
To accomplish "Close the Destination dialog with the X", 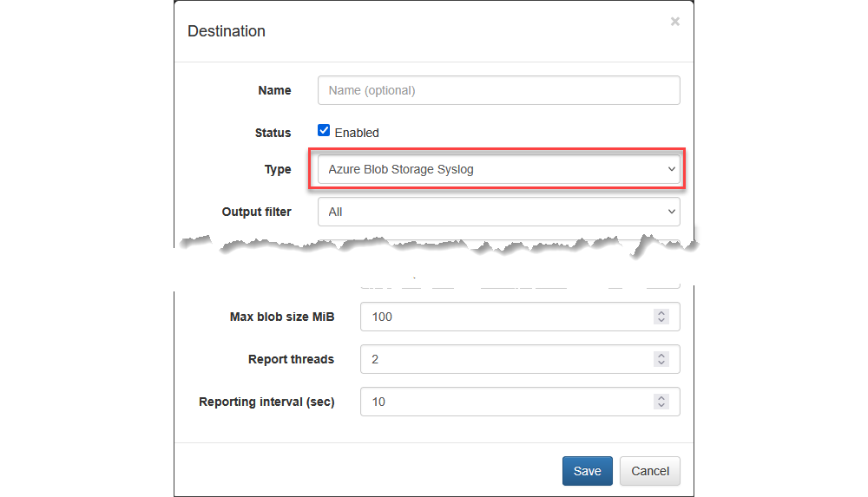I will coord(674,22).
